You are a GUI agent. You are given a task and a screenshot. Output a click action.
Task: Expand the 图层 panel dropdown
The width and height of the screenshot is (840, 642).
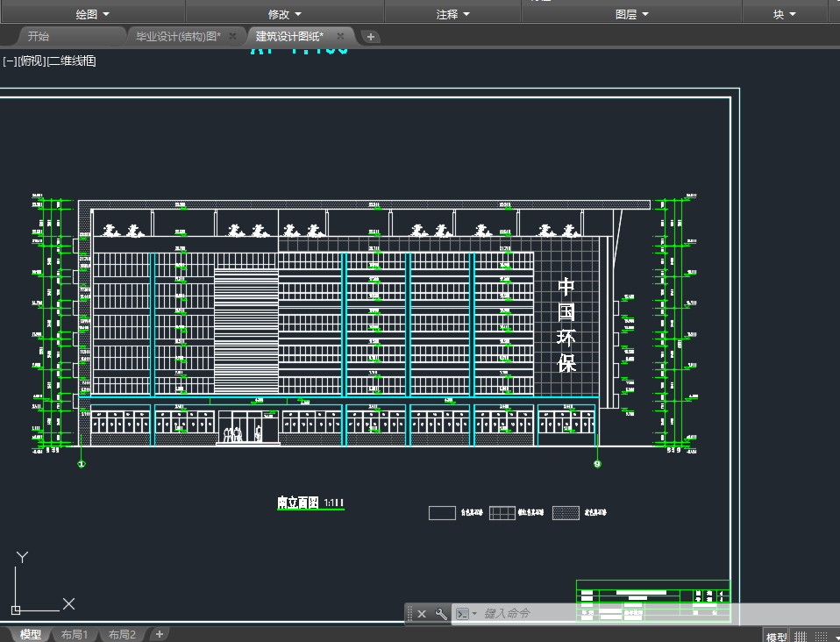tap(631, 14)
